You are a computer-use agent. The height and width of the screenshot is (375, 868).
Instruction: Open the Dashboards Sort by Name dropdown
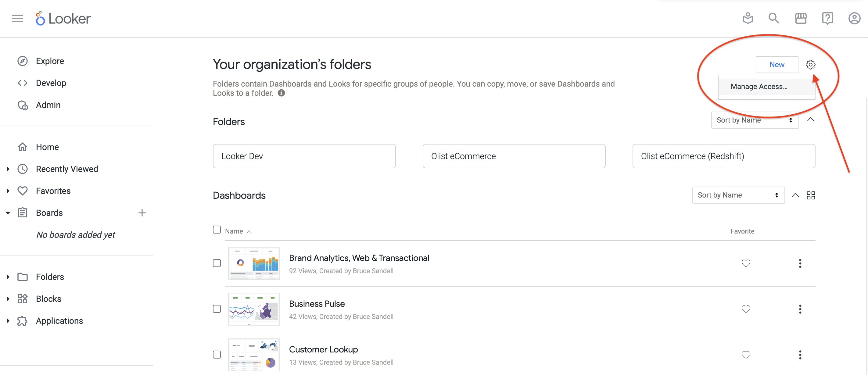pos(738,195)
